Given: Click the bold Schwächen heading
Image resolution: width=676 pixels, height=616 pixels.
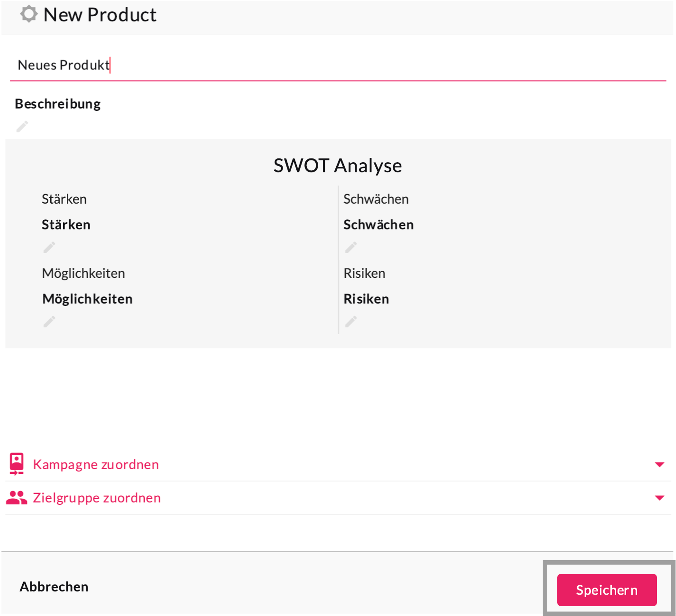Looking at the screenshot, I should (x=378, y=224).
